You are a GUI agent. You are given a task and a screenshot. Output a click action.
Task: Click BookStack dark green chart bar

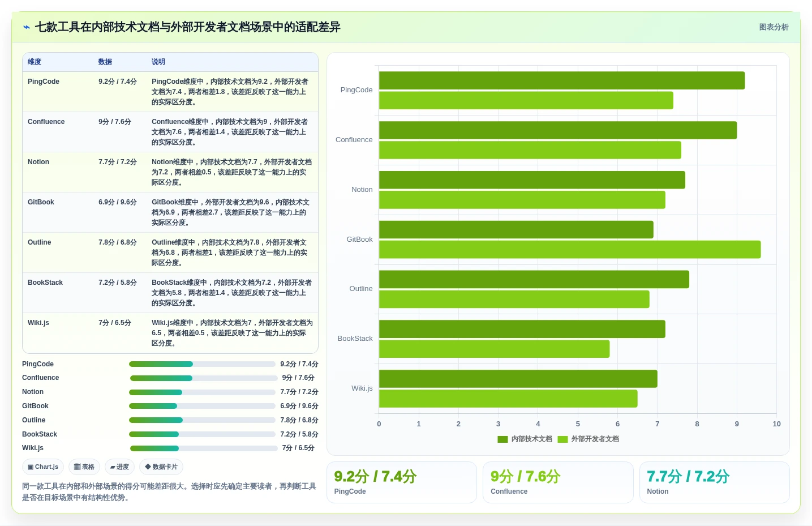(x=522, y=329)
